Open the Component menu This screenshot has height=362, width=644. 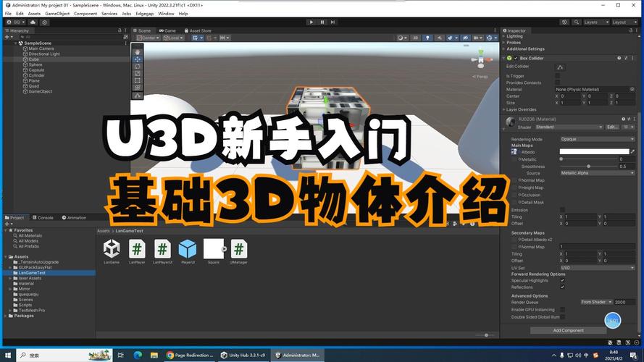(85, 14)
